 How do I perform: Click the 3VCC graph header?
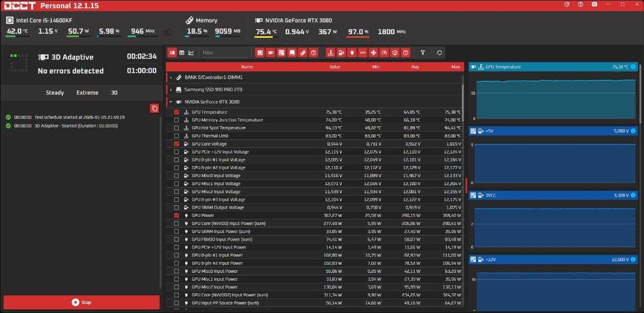click(x=554, y=195)
